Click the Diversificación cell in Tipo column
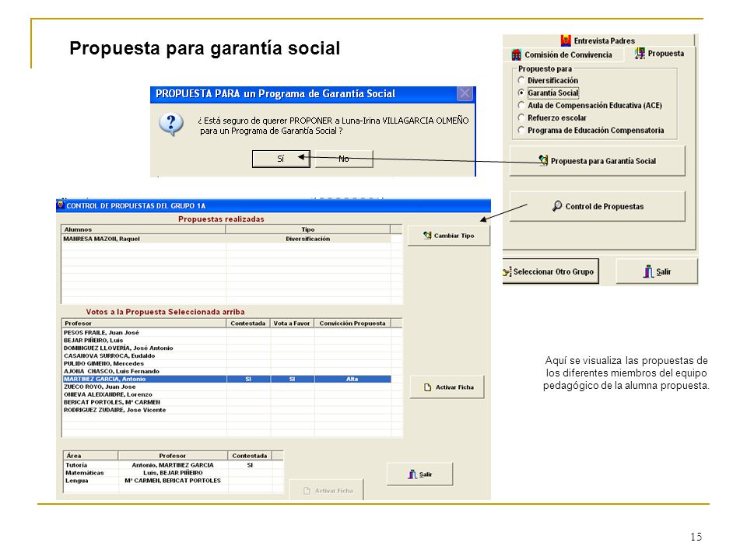Viewport: 747px width, 560px height. point(308,239)
